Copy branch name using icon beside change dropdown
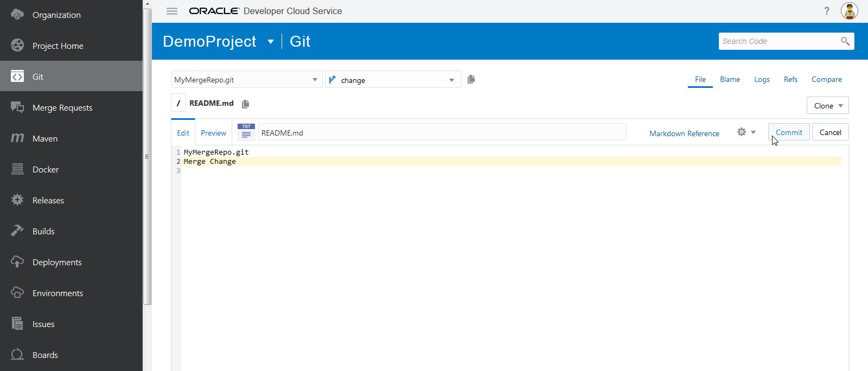This screenshot has height=371, width=868. (471, 79)
